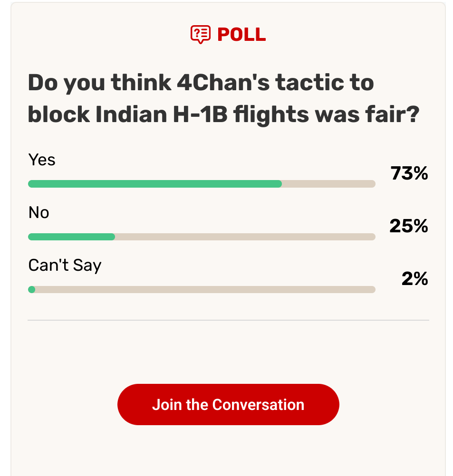Image resolution: width=453 pixels, height=476 pixels.
Task: Click the 25% result value
Action: [409, 226]
